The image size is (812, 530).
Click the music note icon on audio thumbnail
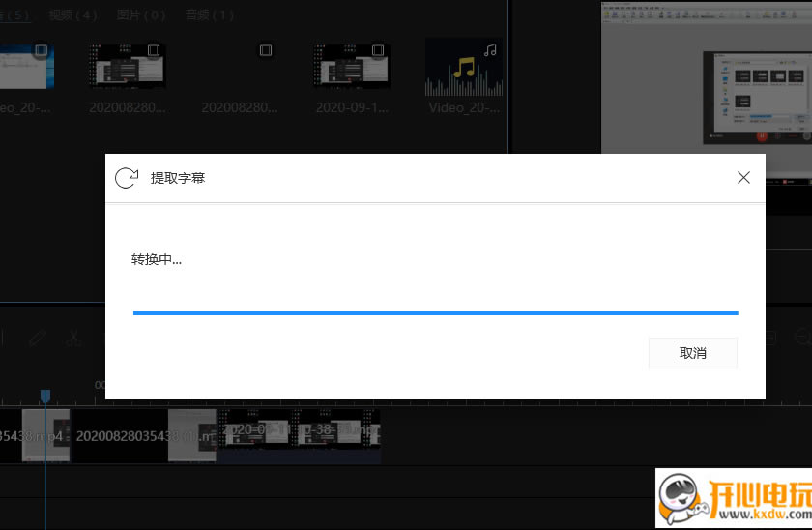490,50
